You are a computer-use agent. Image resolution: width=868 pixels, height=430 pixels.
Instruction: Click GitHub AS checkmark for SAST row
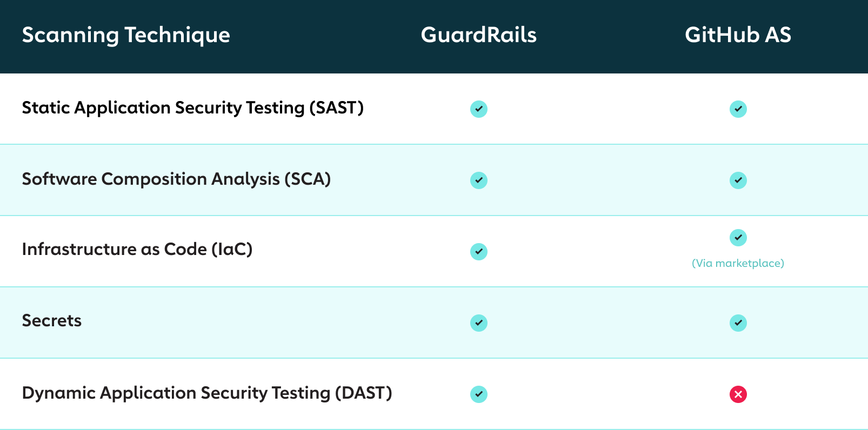pos(738,109)
